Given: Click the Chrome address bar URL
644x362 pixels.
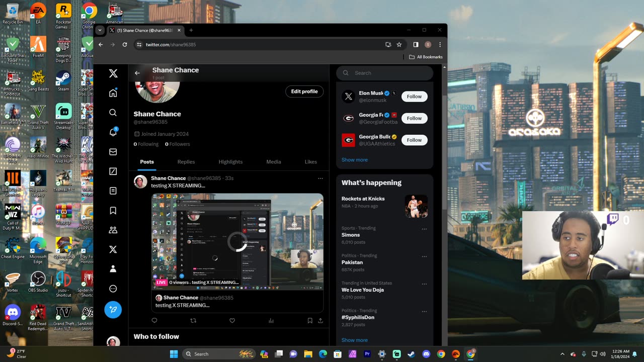Looking at the screenshot, I should (x=171, y=45).
